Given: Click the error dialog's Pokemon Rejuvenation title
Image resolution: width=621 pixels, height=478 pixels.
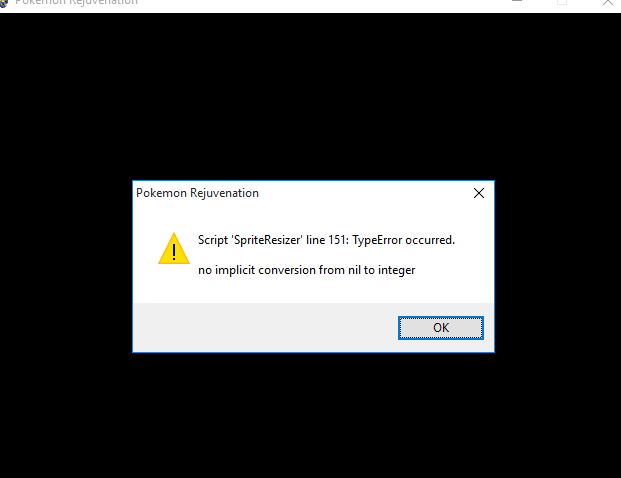Looking at the screenshot, I should 197,193.
